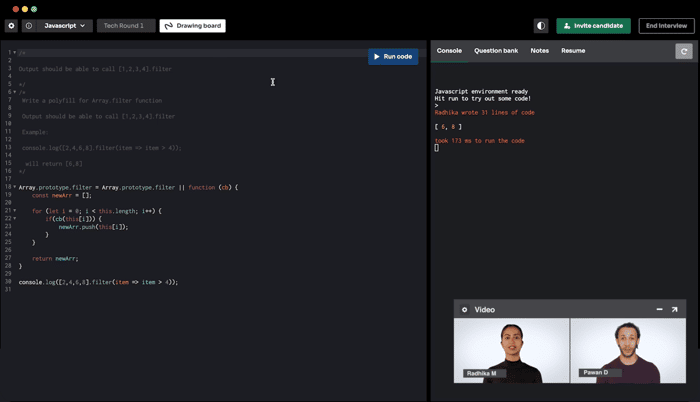Collapse fold arrow at line 18

click(x=15, y=187)
